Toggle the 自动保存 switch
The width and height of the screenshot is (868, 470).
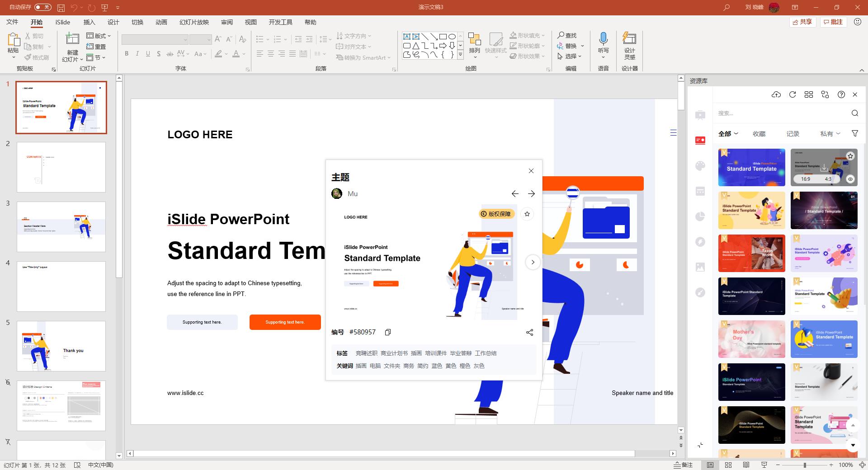pos(43,7)
